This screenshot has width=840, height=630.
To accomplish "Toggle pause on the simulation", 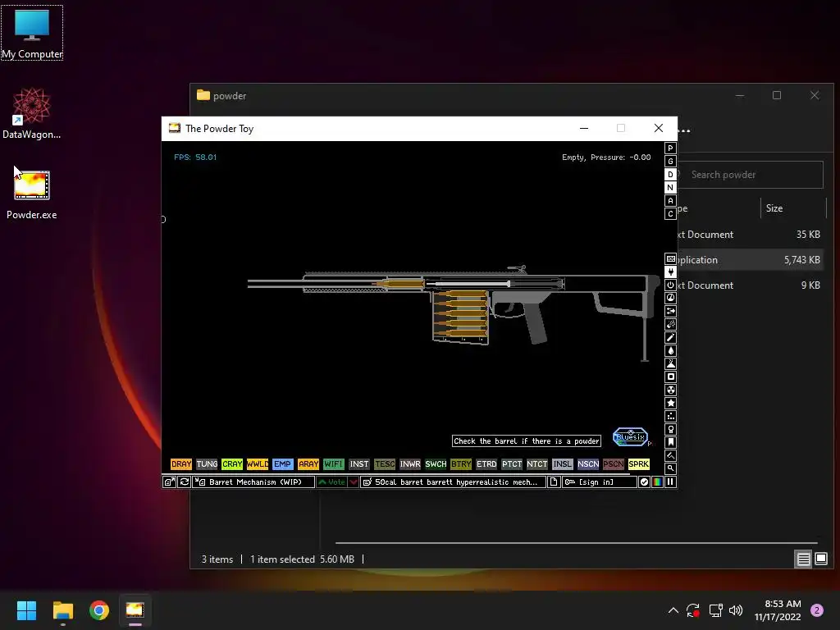I will pyautogui.click(x=670, y=482).
